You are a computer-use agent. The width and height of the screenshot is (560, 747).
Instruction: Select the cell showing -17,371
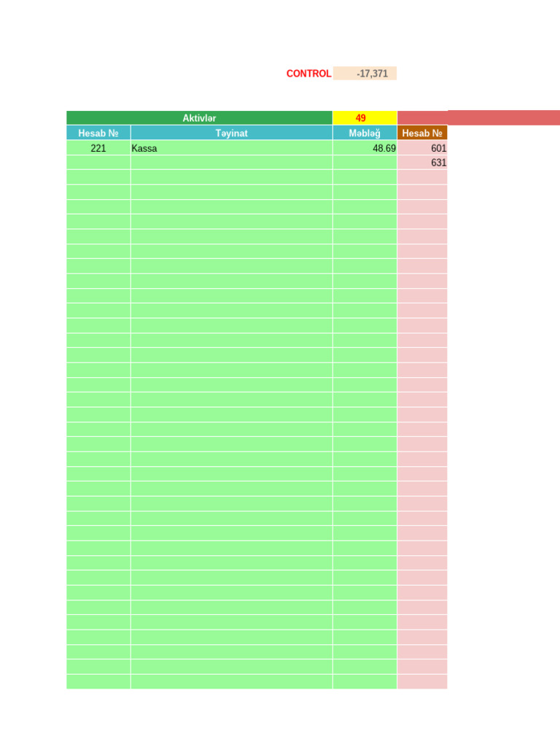365,74
